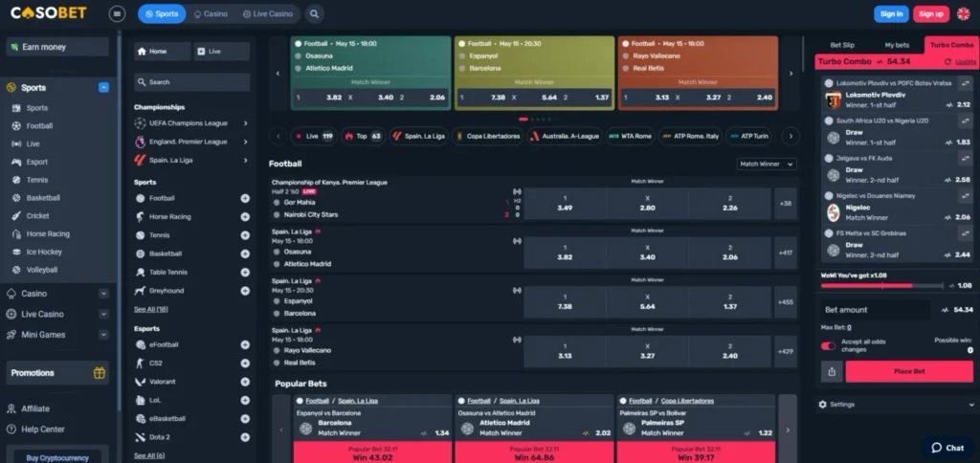
Task: Click the Sign up button
Action: (930, 13)
